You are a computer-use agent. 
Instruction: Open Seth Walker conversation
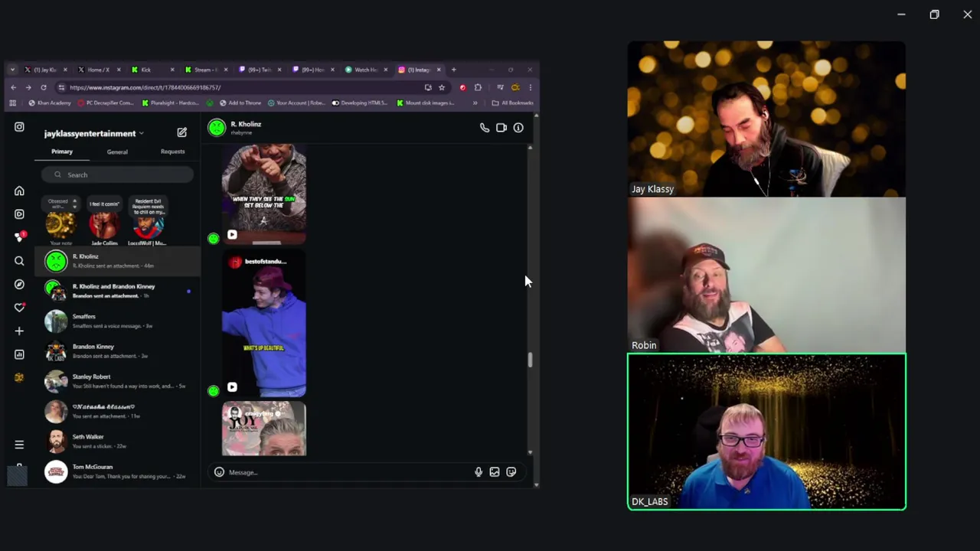(118, 442)
